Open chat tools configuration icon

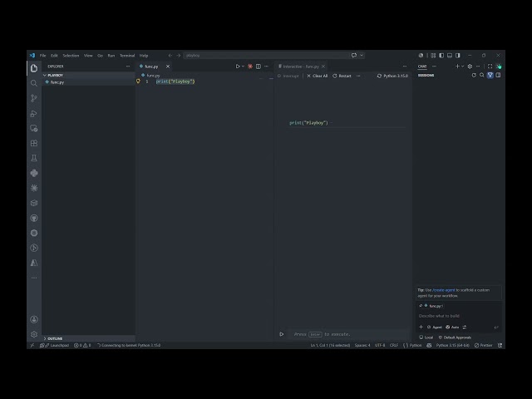(x=464, y=327)
